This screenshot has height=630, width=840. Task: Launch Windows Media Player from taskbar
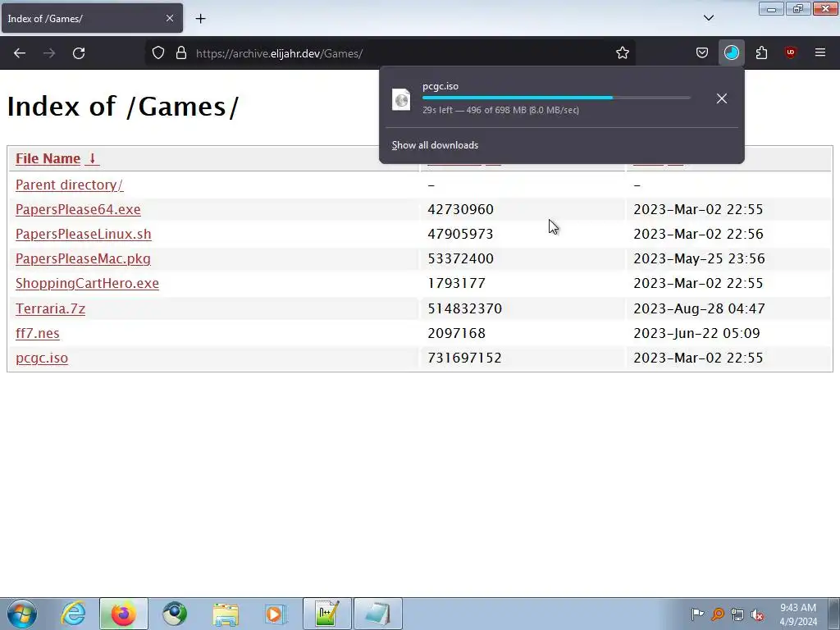(x=276, y=614)
